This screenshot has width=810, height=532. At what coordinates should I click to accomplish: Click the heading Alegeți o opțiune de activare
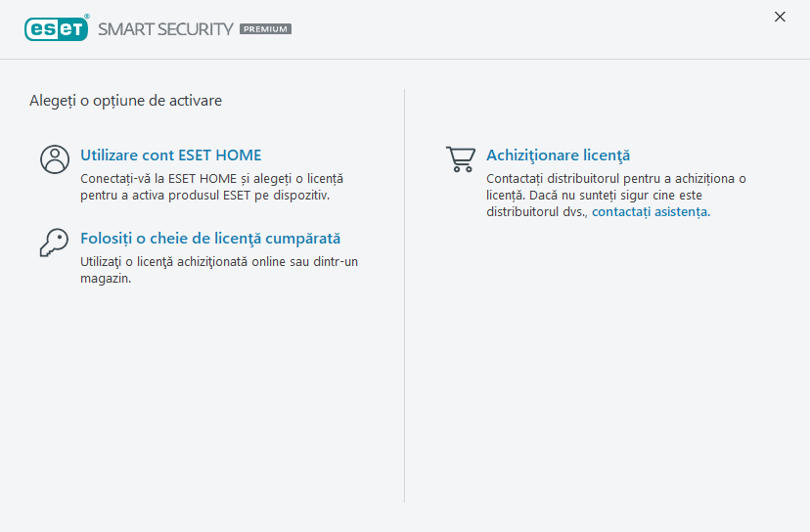[125, 101]
